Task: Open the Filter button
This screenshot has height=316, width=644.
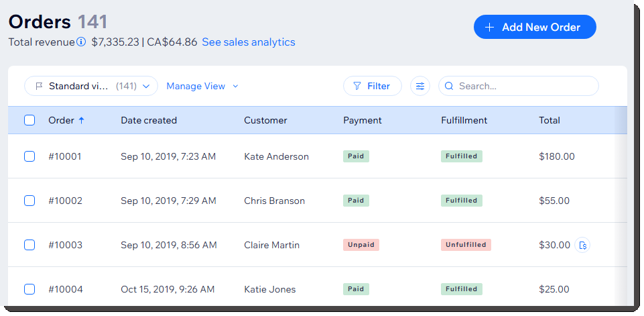Action: 373,86
